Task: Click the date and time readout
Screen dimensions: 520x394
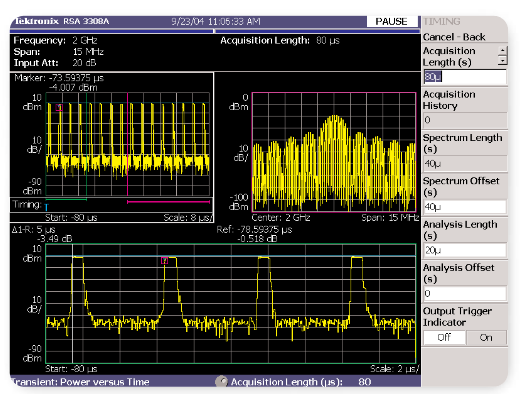Action: pos(216,21)
